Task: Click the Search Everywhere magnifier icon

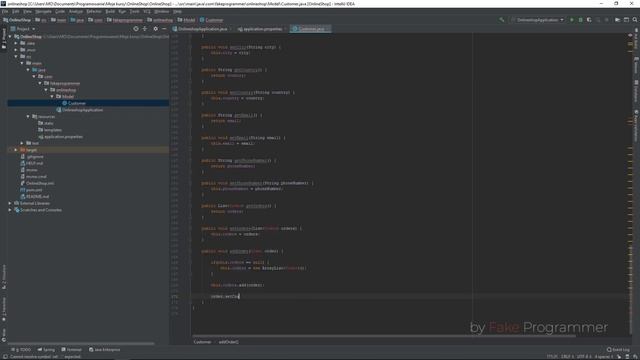Action: tap(635, 20)
